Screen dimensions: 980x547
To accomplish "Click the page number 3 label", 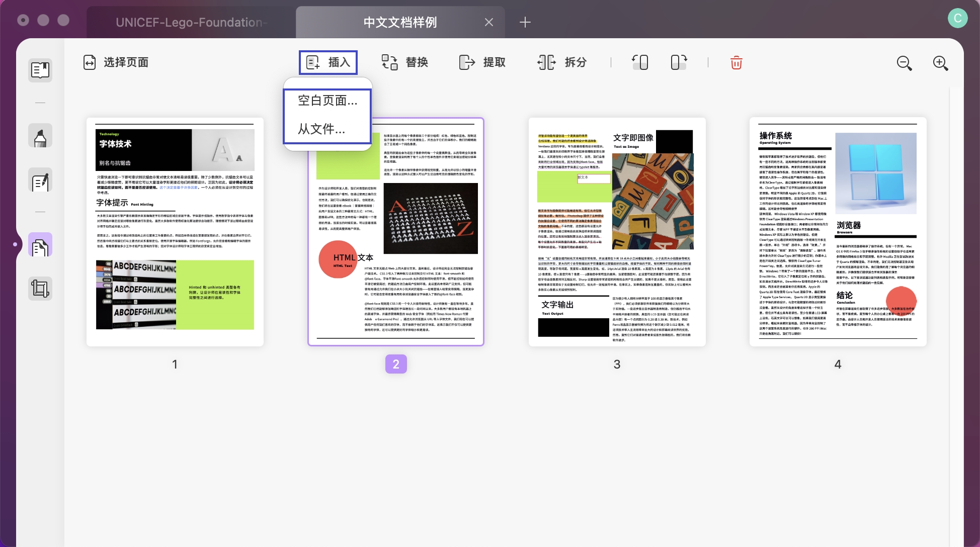I will pos(617,364).
